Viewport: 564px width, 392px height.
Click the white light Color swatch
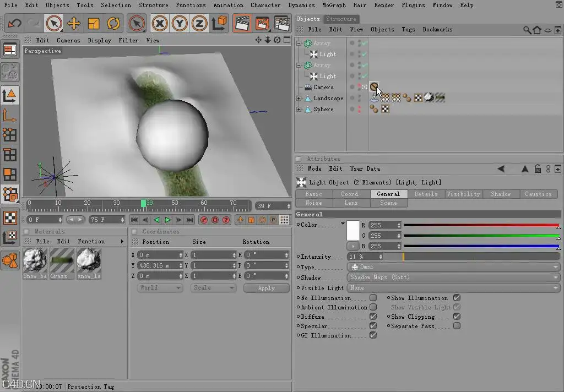tap(353, 231)
